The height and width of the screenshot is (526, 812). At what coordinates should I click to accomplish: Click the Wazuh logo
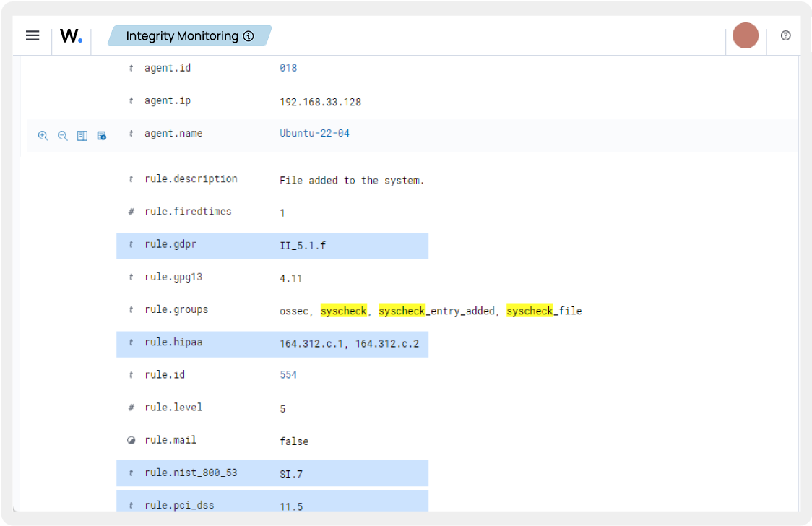pyautogui.click(x=71, y=35)
